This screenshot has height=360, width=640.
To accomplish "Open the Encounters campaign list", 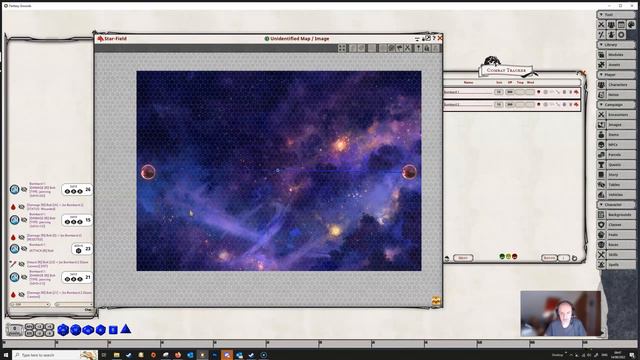I will [x=616, y=115].
